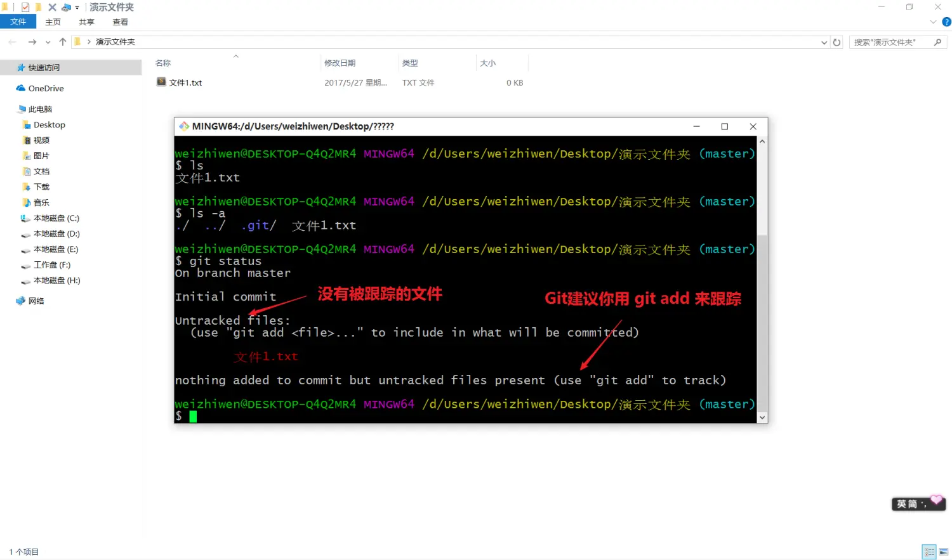
Task: Open the address bar history dropdown
Action: point(824,42)
